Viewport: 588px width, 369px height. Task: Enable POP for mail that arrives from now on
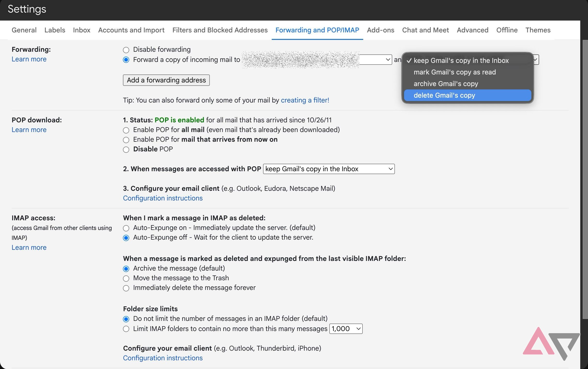(126, 140)
